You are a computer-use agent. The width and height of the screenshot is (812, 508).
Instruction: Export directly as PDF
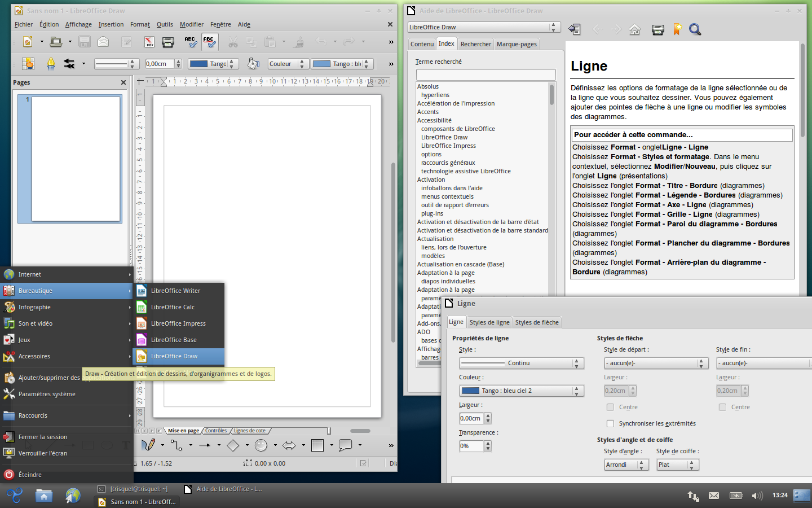click(x=149, y=41)
